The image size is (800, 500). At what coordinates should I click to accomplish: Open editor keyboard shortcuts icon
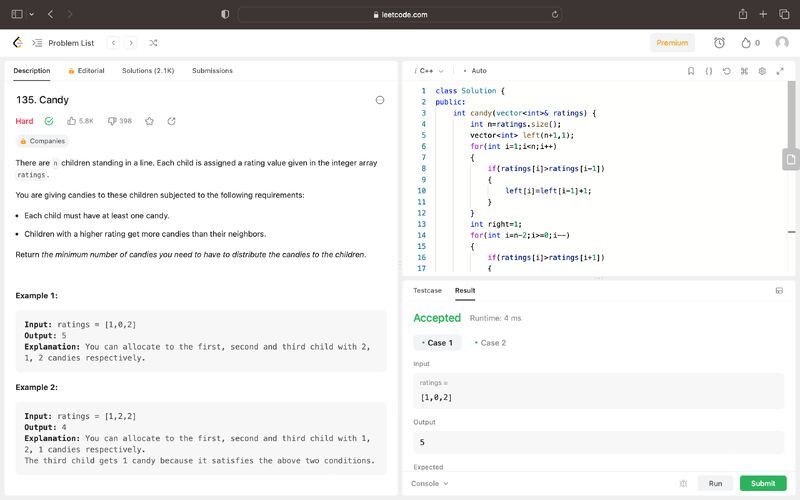tap(744, 71)
